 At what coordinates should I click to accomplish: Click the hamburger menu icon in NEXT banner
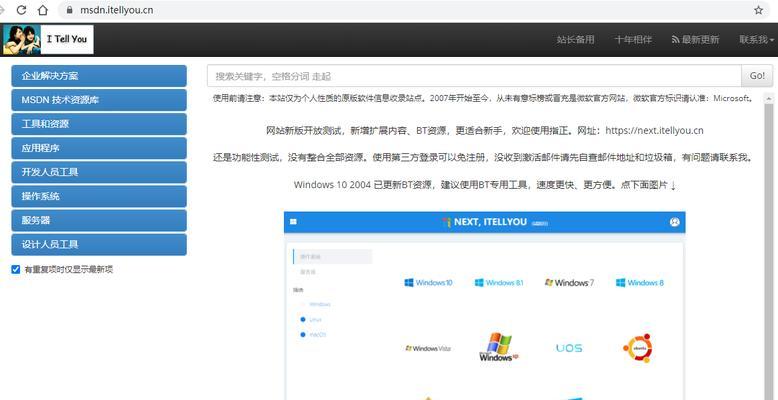293,222
